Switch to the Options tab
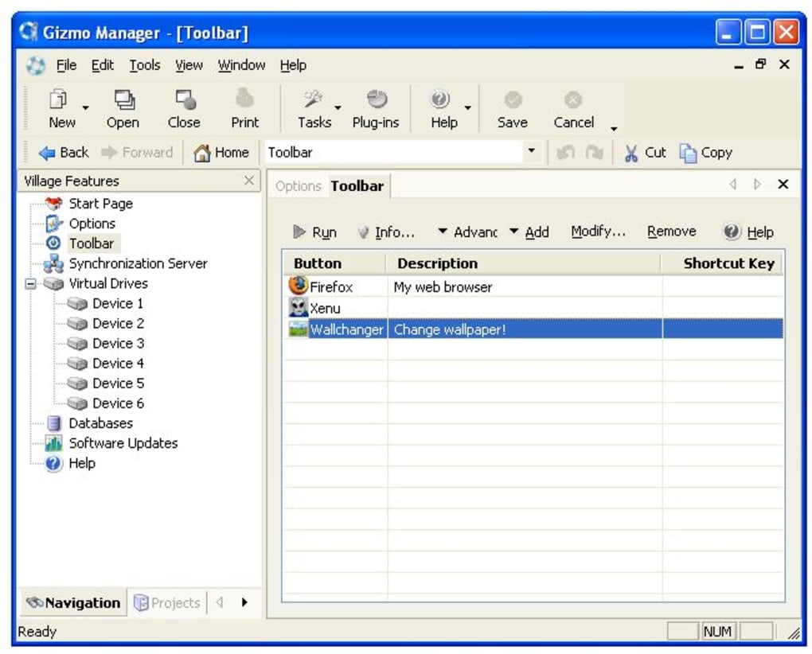Viewport: 812px width, 654px height. coord(298,186)
